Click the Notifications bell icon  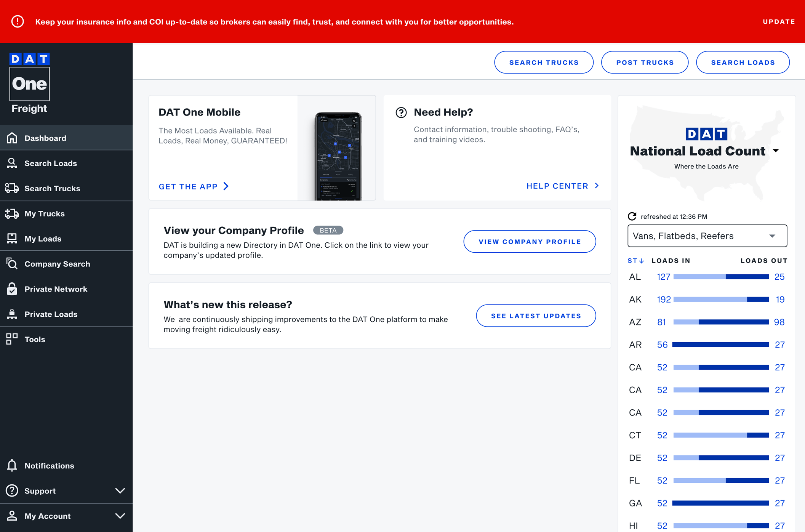pyautogui.click(x=12, y=466)
